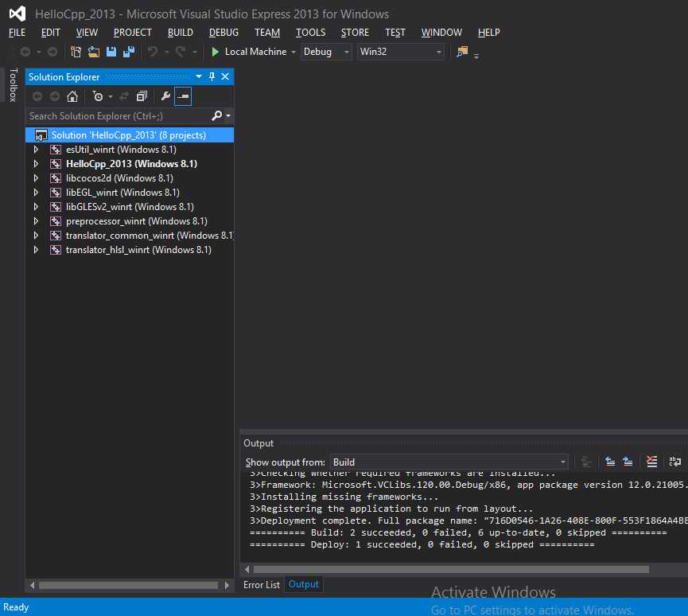Open the Navigate Backward history dropdown
The width and height of the screenshot is (688, 616).
click(39, 53)
